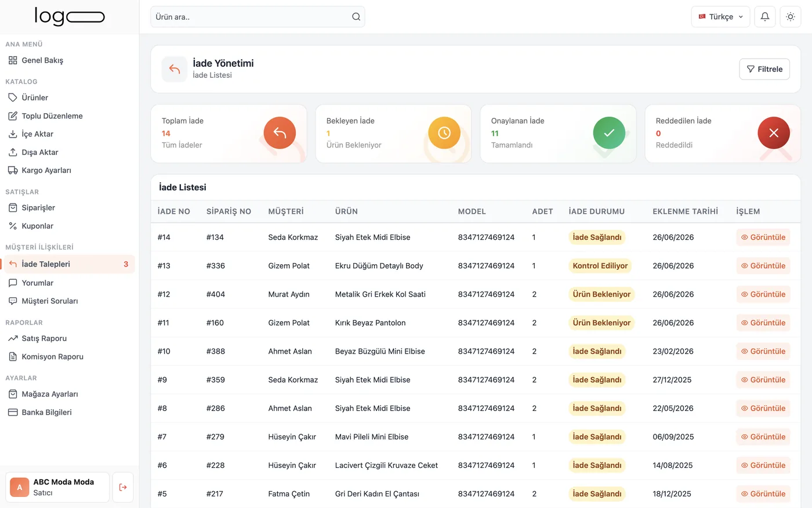Screen dimensions: 812x508
Task: Click Görüntüle for return #12
Action: pyautogui.click(x=763, y=294)
